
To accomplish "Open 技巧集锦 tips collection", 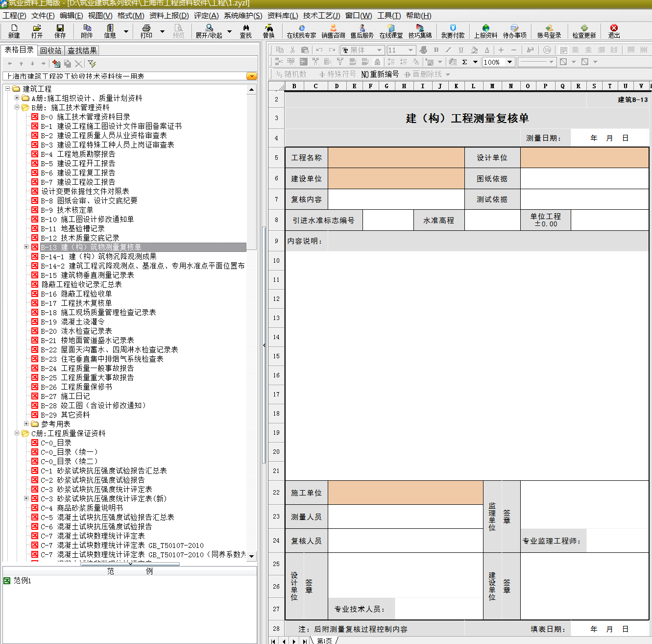I will pos(420,31).
